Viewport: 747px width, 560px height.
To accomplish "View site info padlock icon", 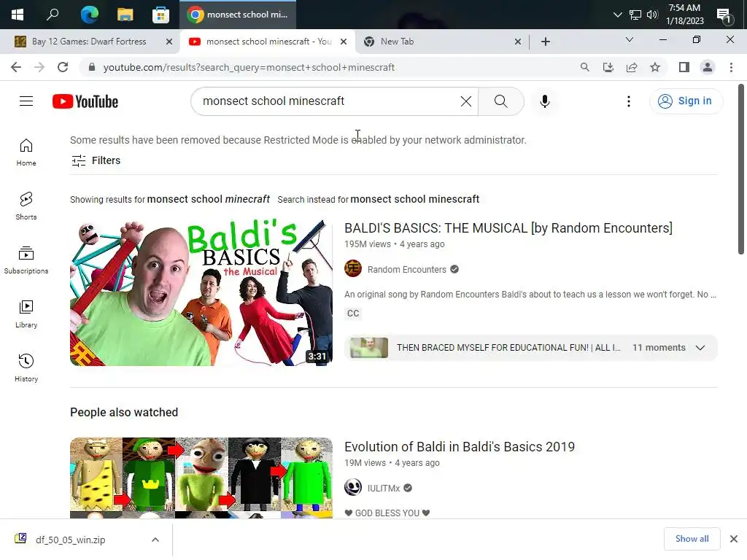I will click(x=92, y=67).
